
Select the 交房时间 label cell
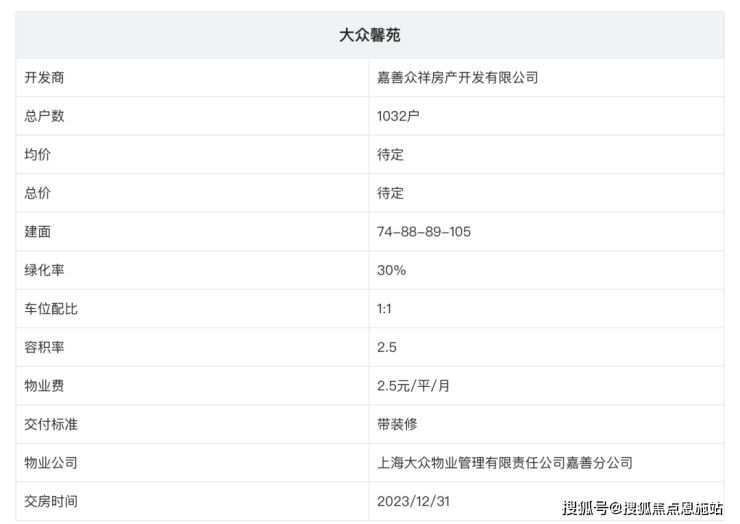[x=192, y=501]
